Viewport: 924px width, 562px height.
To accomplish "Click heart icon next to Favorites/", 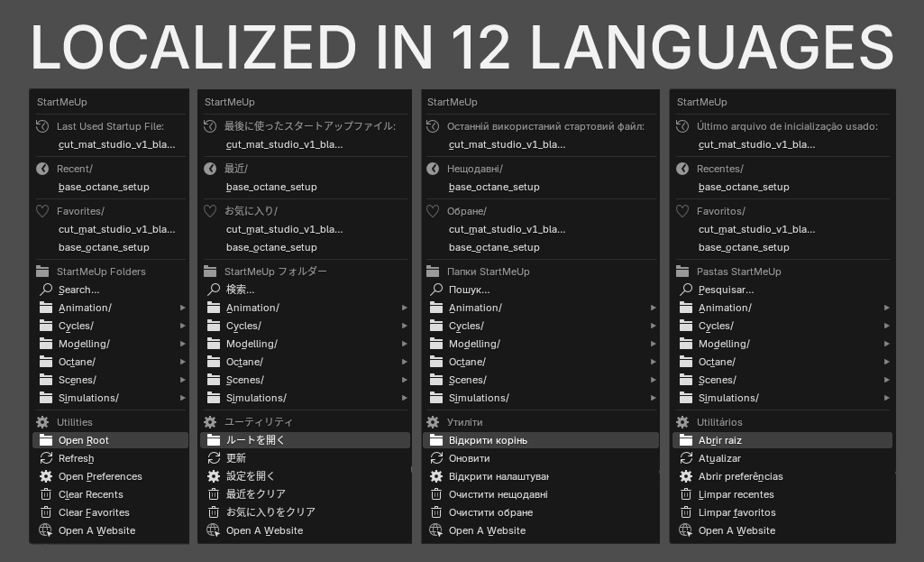I will 42,211.
